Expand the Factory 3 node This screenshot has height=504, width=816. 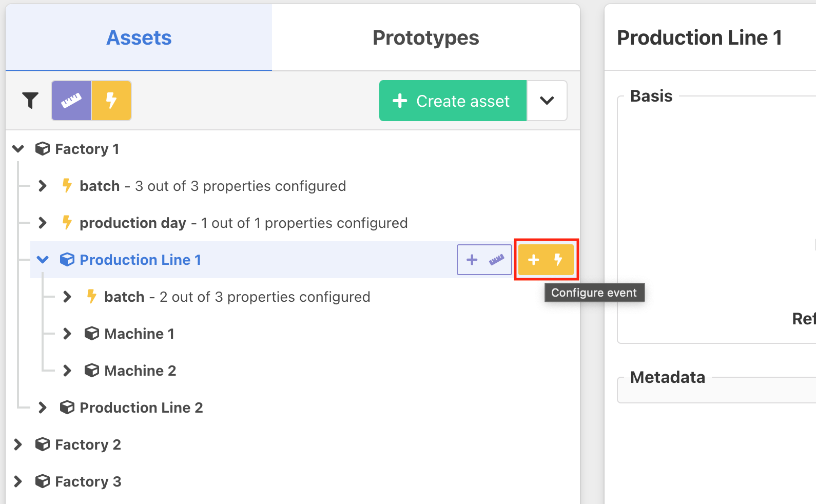[18, 481]
